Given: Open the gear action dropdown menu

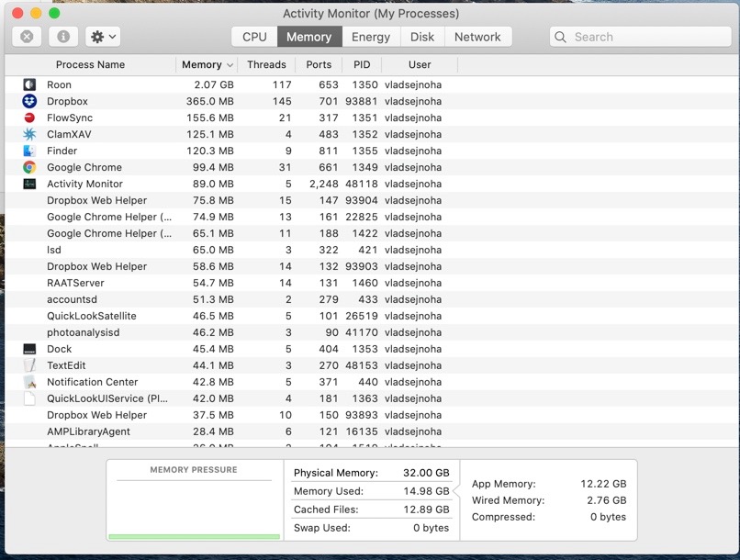Looking at the screenshot, I should [103, 37].
